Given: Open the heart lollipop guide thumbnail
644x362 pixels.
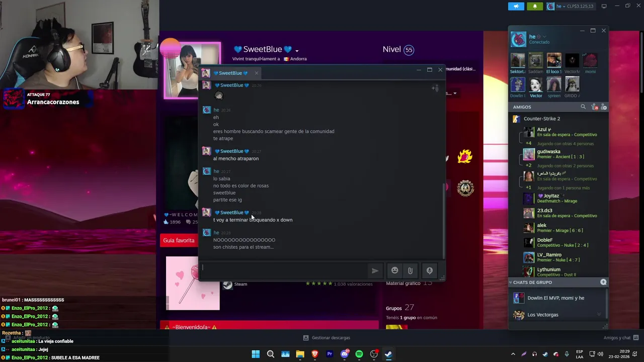Looking at the screenshot, I should 193,283.
